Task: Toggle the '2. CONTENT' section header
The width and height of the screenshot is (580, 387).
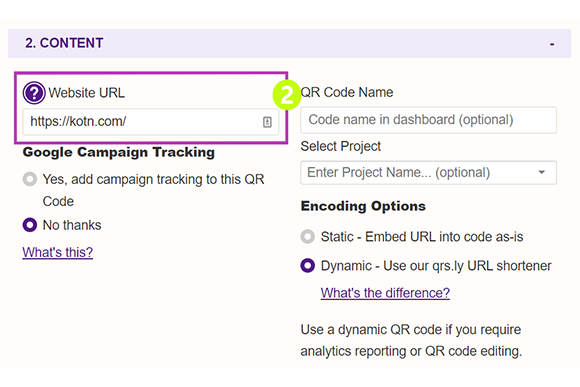Action: pos(290,43)
